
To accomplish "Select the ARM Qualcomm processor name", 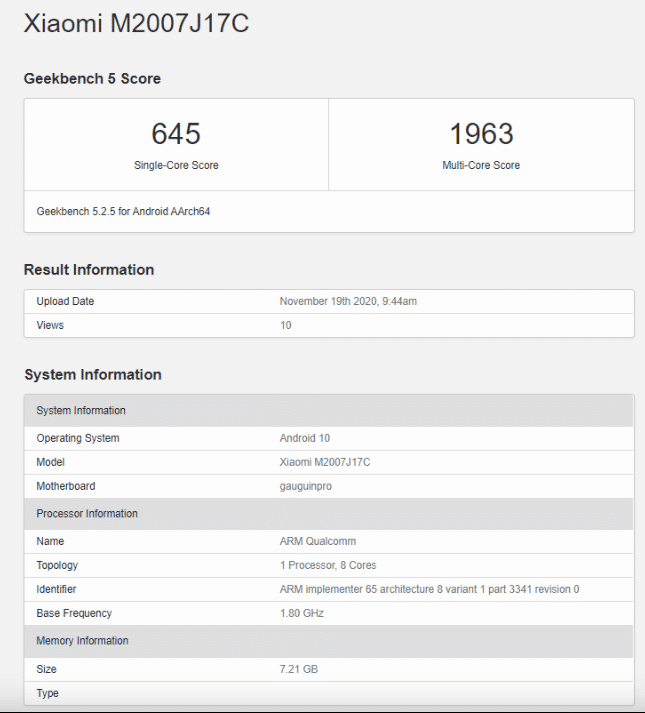I will tap(318, 541).
